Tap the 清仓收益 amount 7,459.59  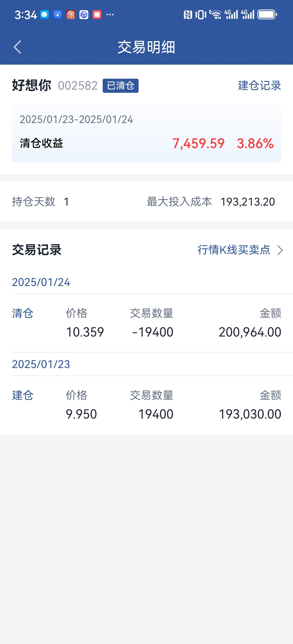click(x=198, y=144)
